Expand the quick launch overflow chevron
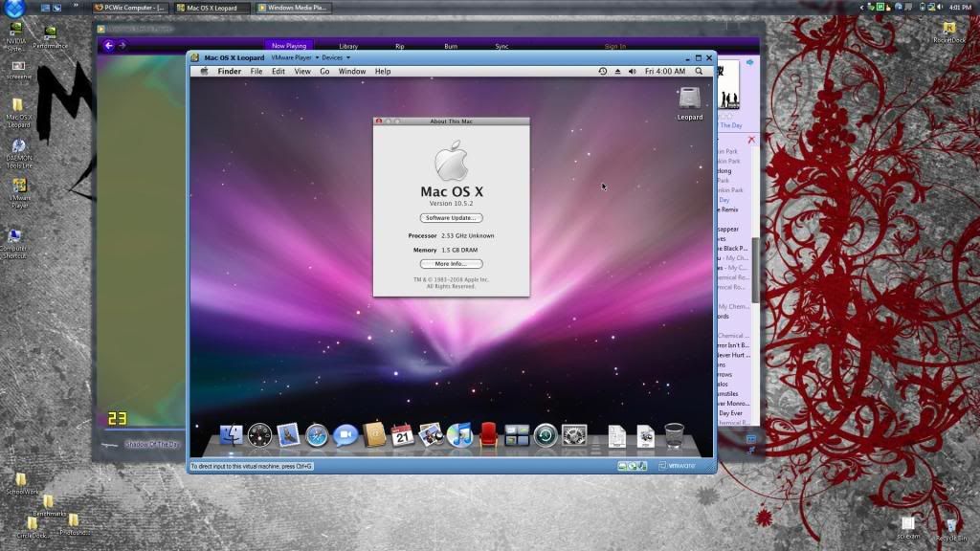The height and width of the screenshot is (551, 980). 76,7
